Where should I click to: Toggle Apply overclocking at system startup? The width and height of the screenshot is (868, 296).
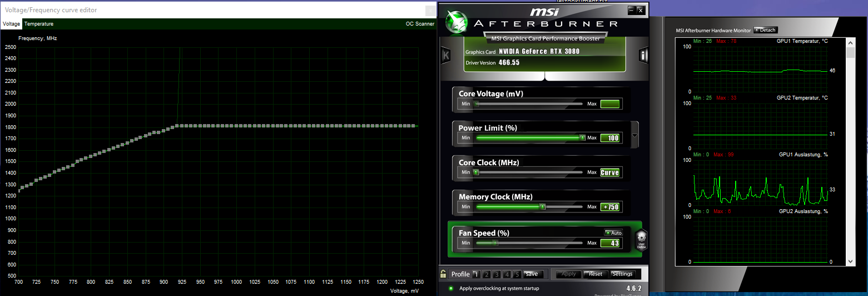tap(451, 288)
